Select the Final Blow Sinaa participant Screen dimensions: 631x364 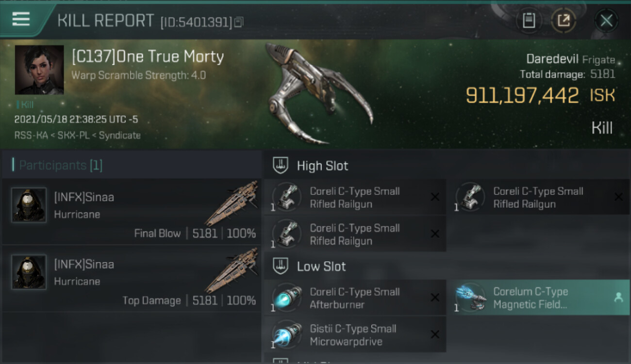132,212
